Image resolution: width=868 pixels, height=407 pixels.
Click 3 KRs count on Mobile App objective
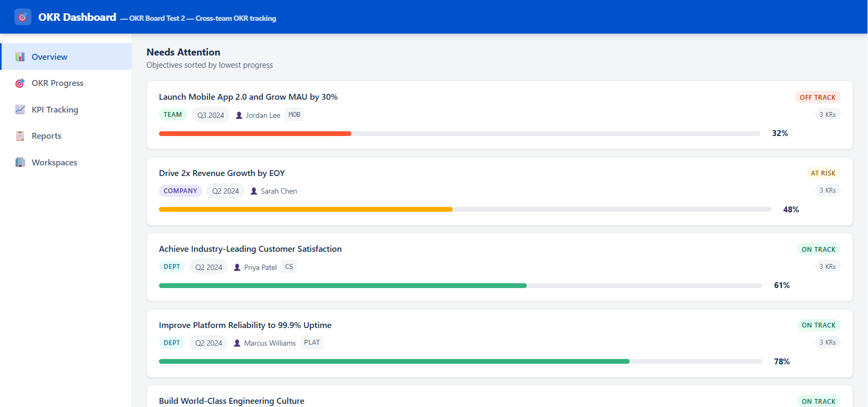pyautogui.click(x=827, y=115)
